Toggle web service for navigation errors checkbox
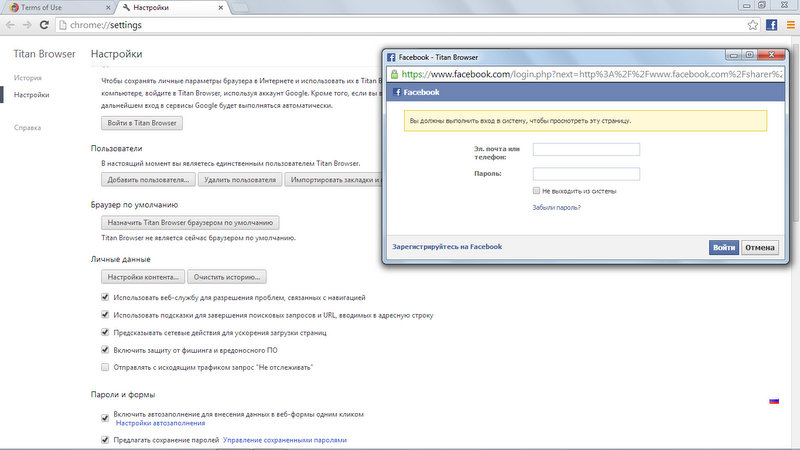The height and width of the screenshot is (450, 800). click(105, 297)
